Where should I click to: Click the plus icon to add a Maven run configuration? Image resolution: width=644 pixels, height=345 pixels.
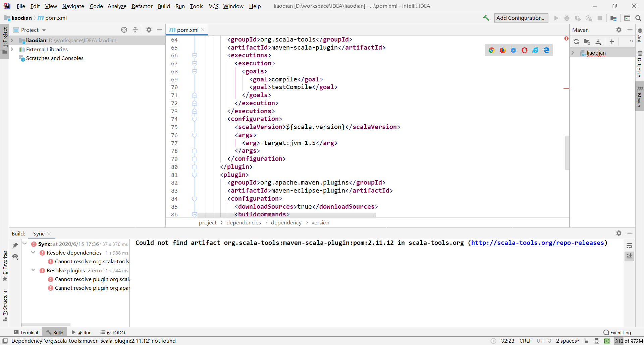(x=611, y=42)
